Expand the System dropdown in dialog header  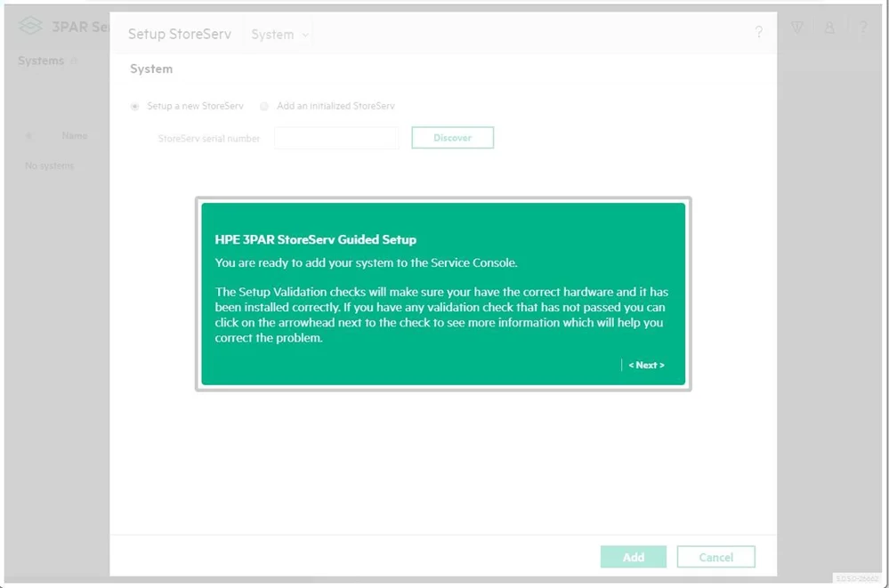click(x=280, y=35)
